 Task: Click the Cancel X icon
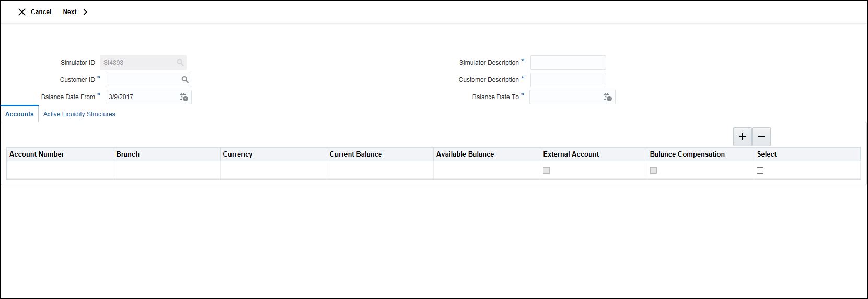click(22, 12)
